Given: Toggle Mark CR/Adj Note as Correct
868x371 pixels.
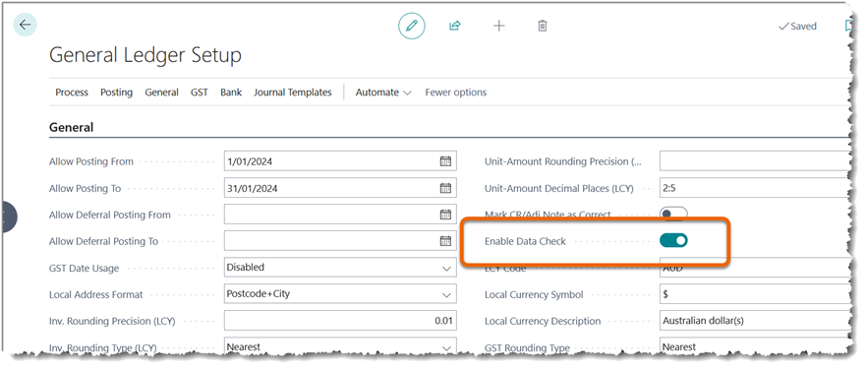Looking at the screenshot, I should click(x=673, y=215).
